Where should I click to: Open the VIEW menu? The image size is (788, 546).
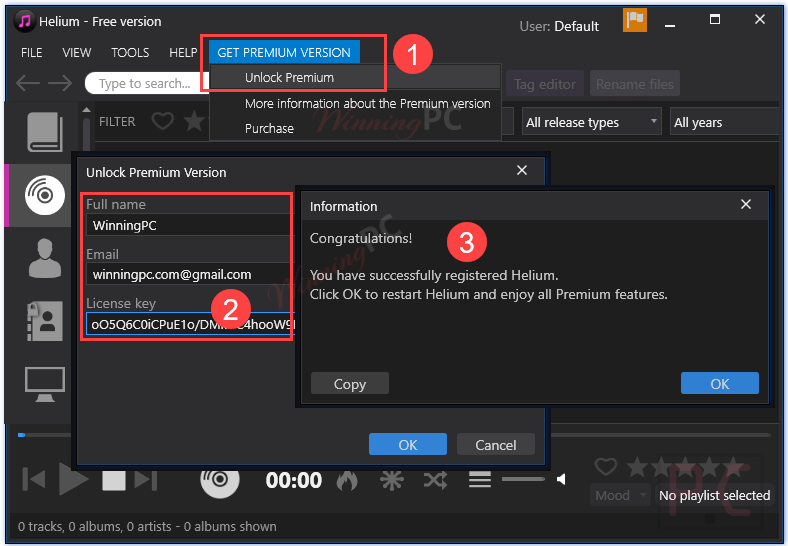[76, 52]
